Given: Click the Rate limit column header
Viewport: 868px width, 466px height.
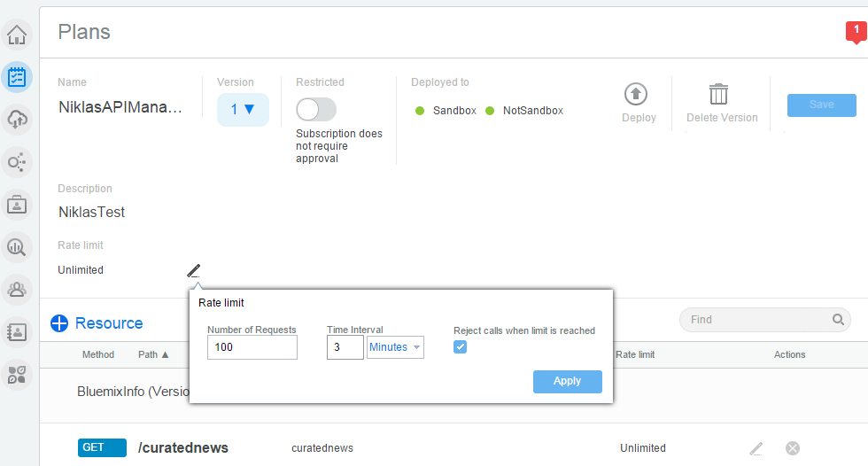Looking at the screenshot, I should (635, 354).
